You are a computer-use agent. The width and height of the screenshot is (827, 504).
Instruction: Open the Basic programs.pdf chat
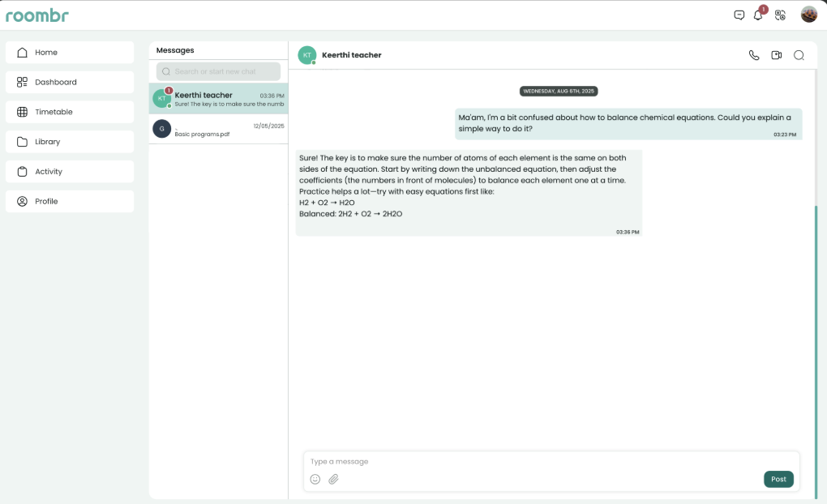217,128
